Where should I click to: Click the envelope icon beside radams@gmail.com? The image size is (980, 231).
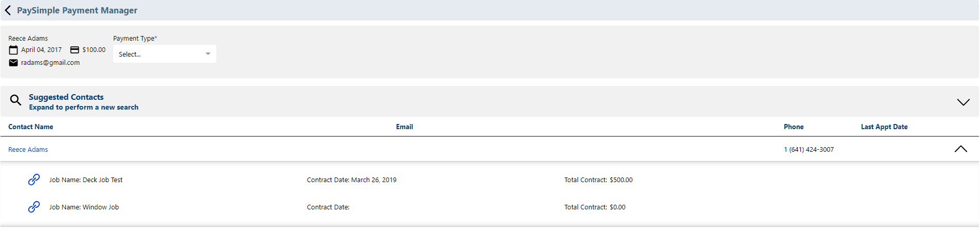click(x=13, y=63)
